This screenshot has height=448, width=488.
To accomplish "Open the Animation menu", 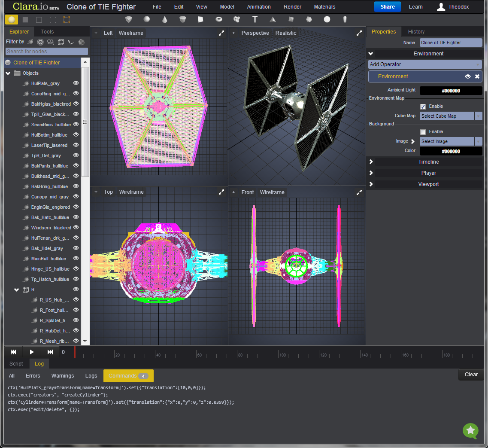I will (x=259, y=7).
